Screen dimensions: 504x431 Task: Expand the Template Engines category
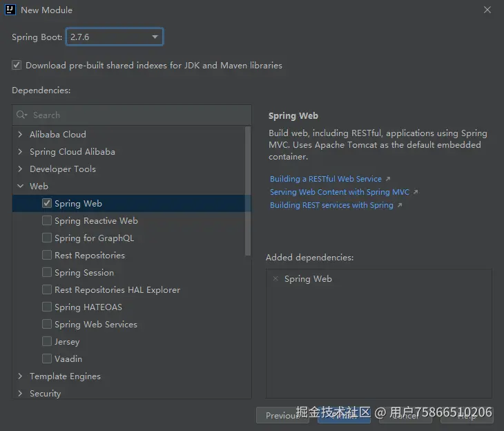[20, 376]
